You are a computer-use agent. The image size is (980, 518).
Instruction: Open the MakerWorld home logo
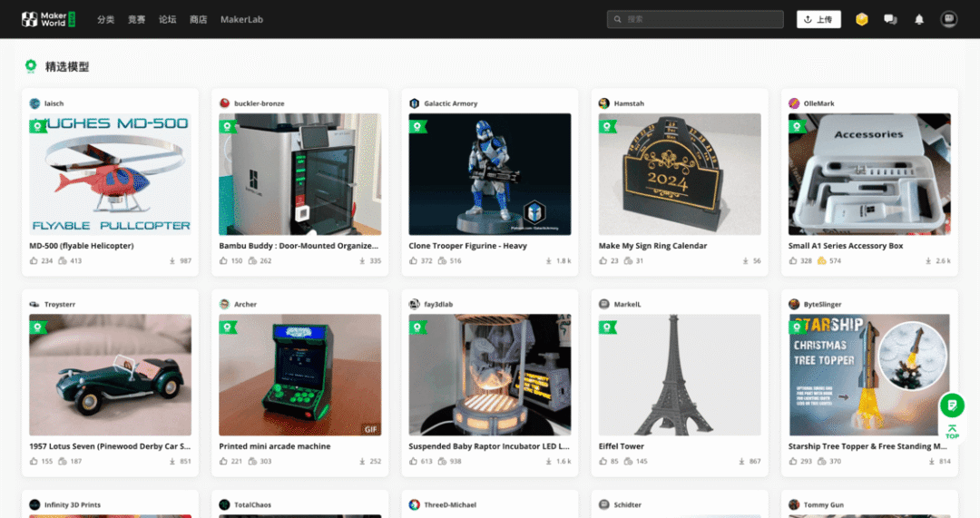tap(48, 19)
